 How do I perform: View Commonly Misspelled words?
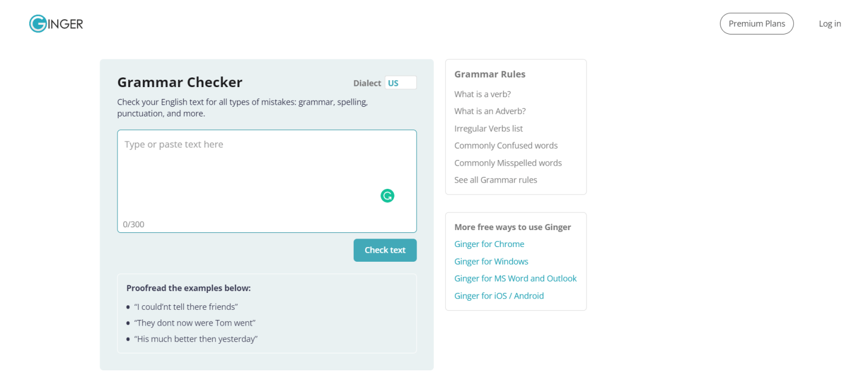[x=507, y=163]
